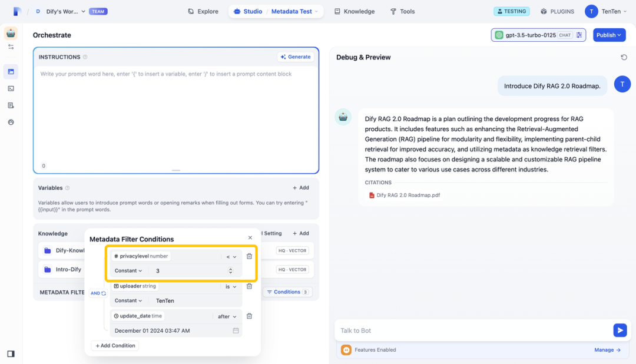Click the Variables help info icon
The height and width of the screenshot is (364, 636).
click(68, 188)
